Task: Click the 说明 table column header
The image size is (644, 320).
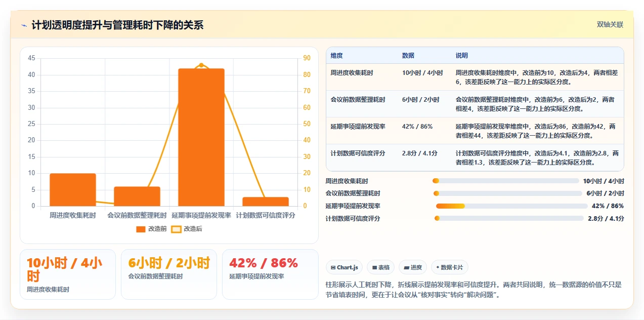Action: pos(462,56)
